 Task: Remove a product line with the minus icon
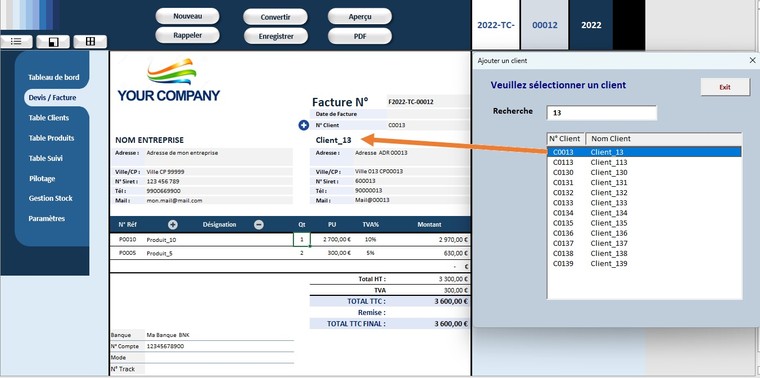click(259, 225)
